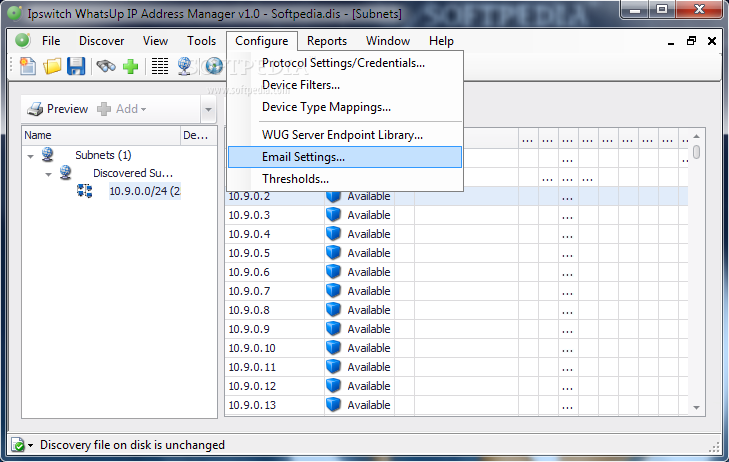Select the Subnets (1) tree item
729x462 pixels.
pos(103,155)
